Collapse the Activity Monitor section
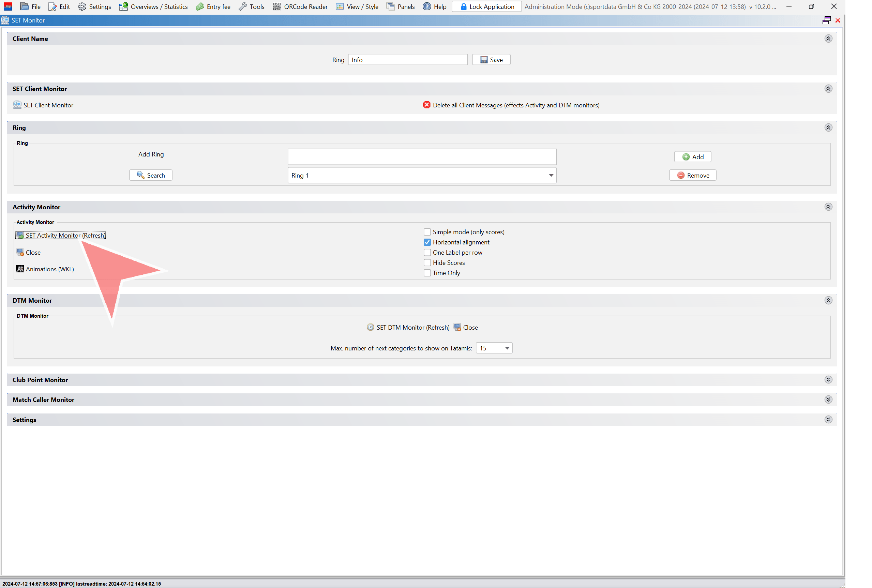The height and width of the screenshot is (588, 872). click(x=828, y=207)
